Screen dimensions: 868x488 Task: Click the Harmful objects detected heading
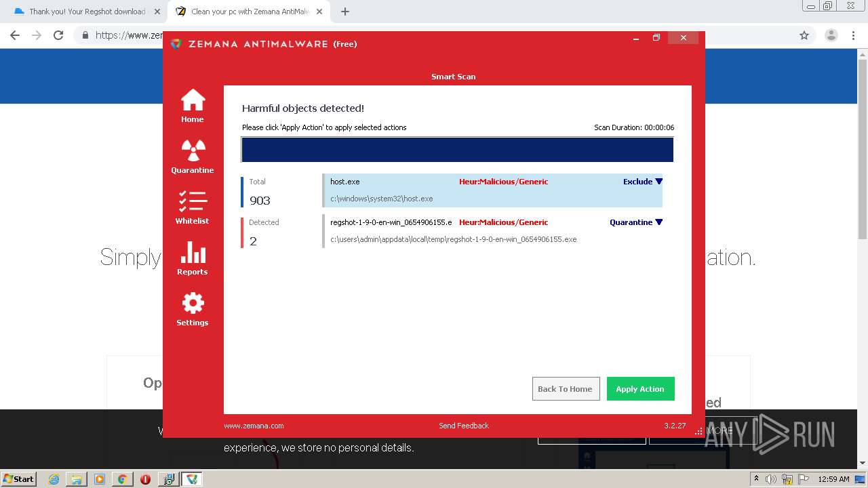click(303, 108)
